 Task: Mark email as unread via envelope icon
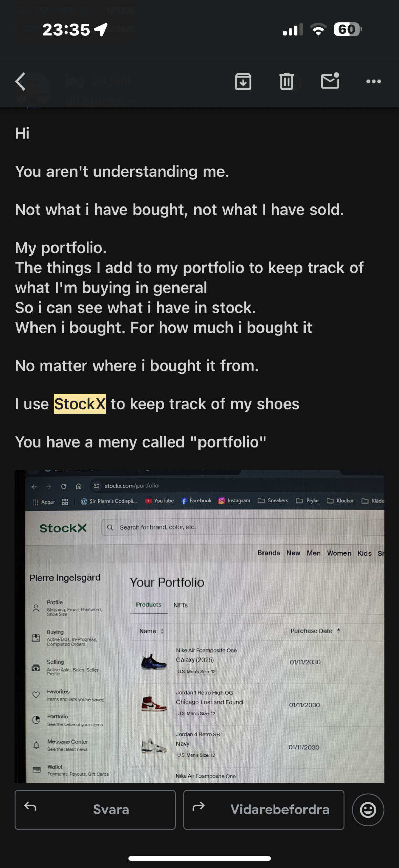330,81
